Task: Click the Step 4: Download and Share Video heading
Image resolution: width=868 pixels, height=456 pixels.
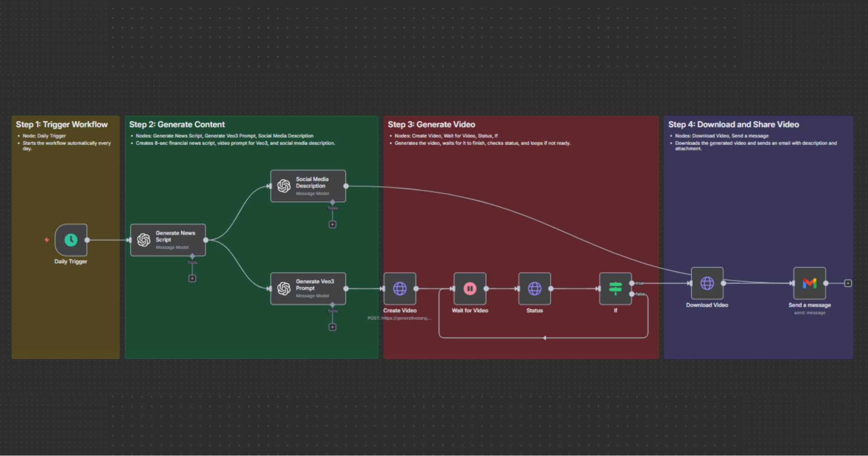Action: (733, 124)
